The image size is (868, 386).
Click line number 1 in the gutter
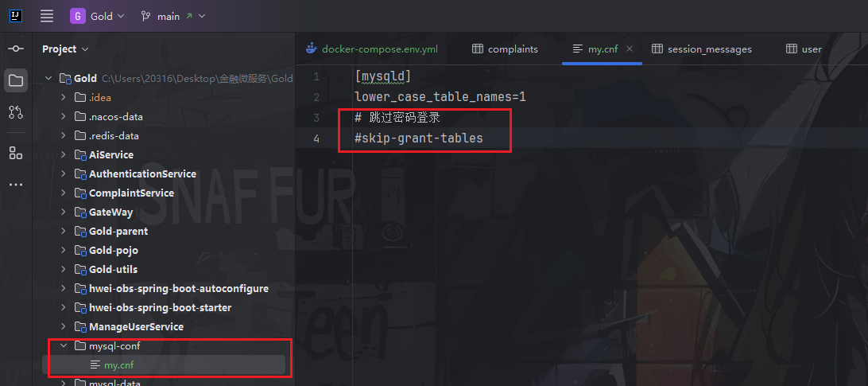coord(316,76)
